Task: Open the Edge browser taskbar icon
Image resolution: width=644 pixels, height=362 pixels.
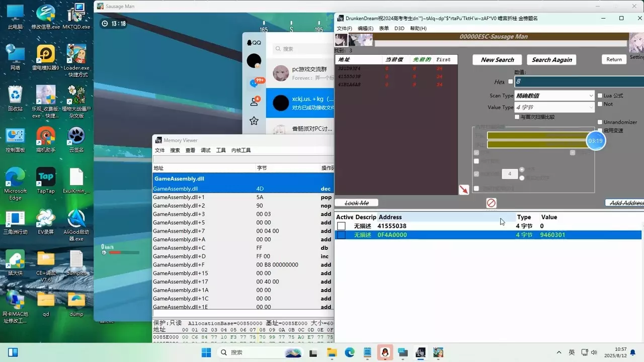Action: coord(349,352)
